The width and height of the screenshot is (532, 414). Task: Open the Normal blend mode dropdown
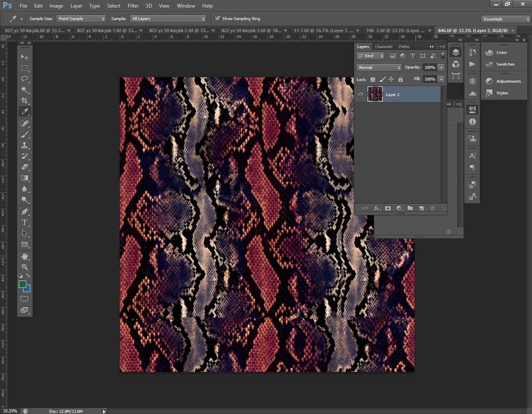(x=378, y=68)
